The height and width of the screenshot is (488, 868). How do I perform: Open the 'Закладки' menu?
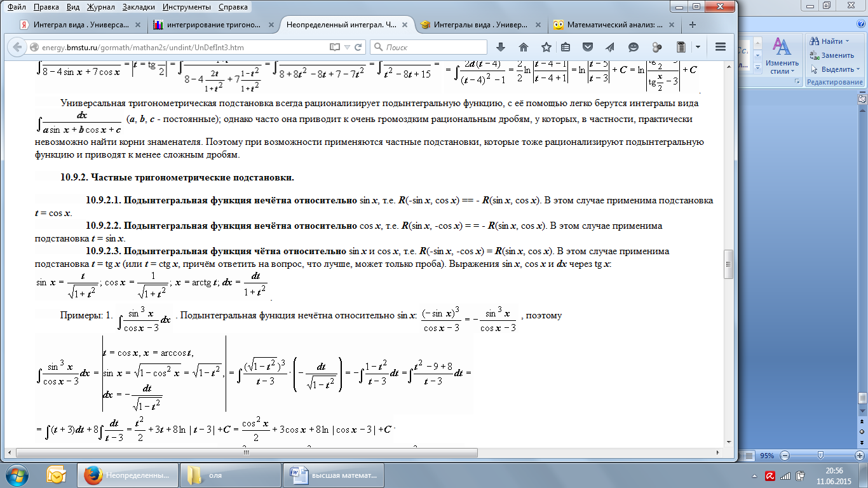click(x=140, y=8)
